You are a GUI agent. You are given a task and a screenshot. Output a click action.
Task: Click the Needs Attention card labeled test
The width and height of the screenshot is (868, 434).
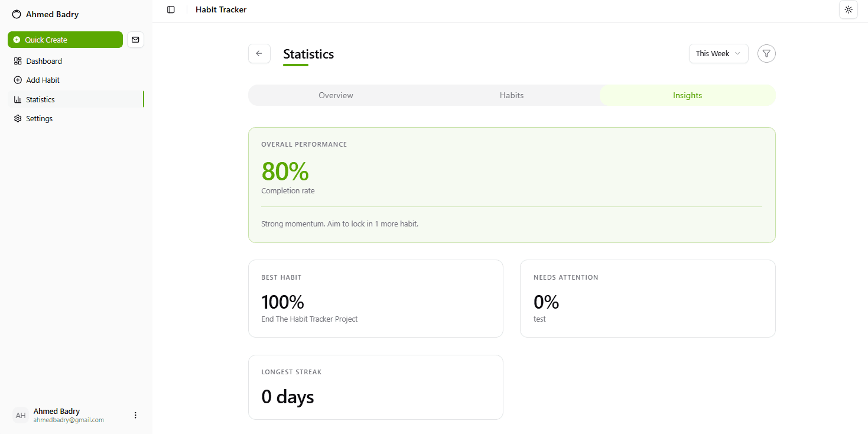(648, 298)
